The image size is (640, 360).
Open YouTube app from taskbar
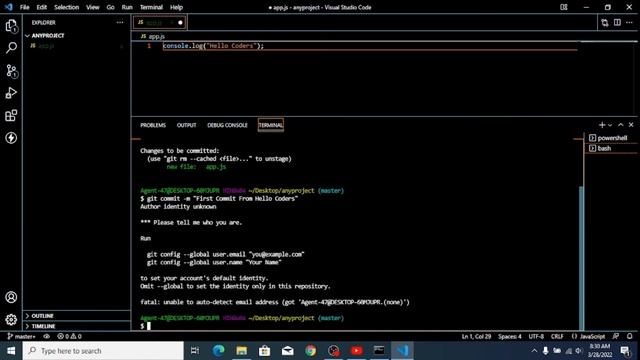click(x=356, y=351)
